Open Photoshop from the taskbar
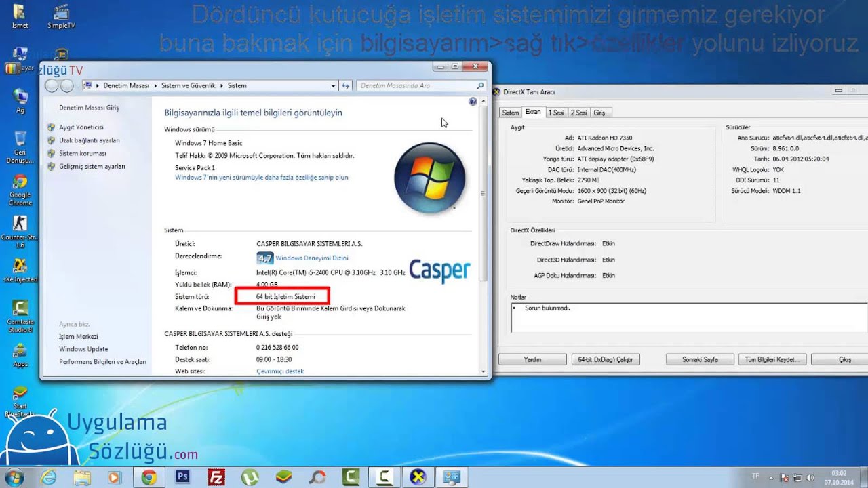The image size is (868, 488). click(182, 477)
